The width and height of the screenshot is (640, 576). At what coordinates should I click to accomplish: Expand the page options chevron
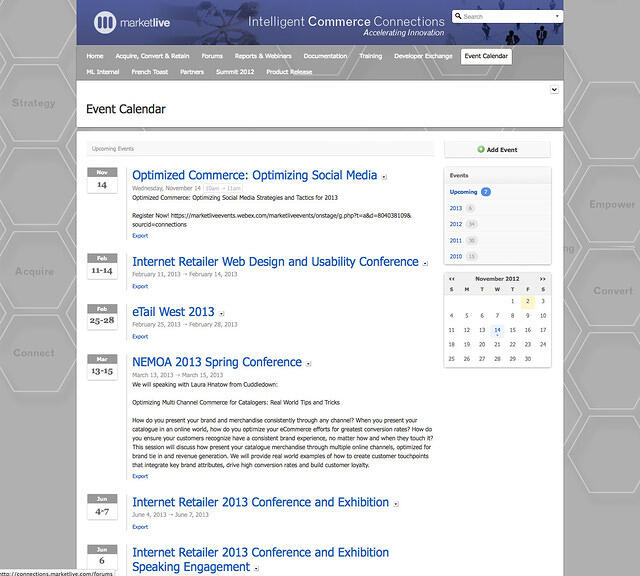click(554, 90)
